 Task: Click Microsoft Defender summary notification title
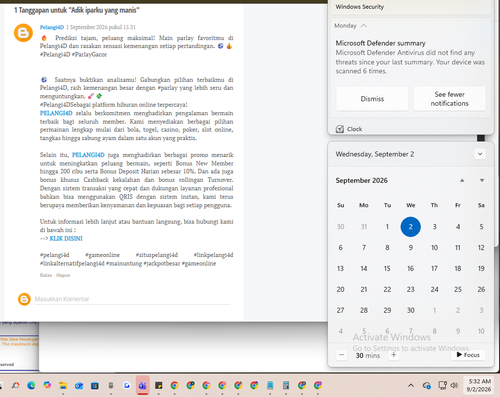tap(380, 43)
